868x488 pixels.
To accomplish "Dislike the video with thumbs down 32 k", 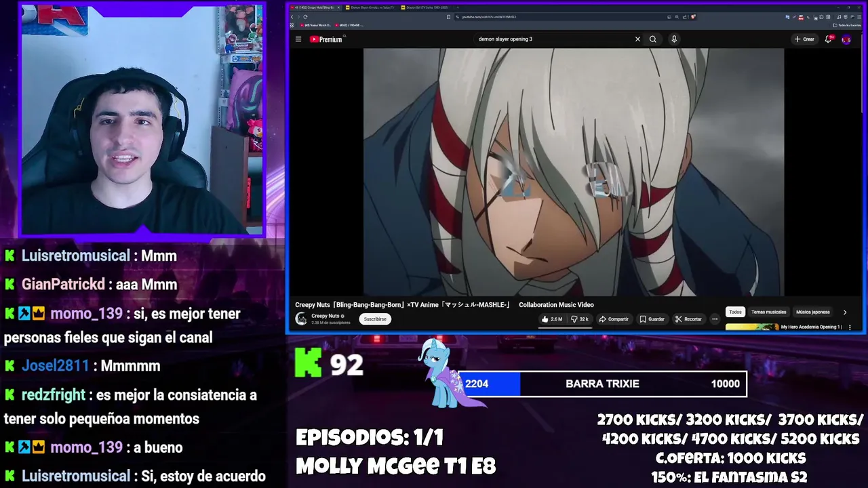I will (x=580, y=319).
